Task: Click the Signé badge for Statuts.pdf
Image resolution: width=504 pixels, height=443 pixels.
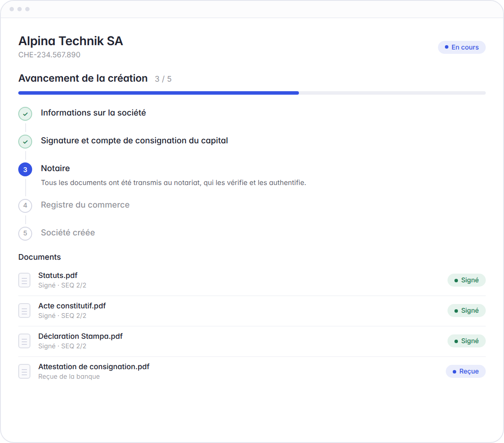Action: pos(466,280)
